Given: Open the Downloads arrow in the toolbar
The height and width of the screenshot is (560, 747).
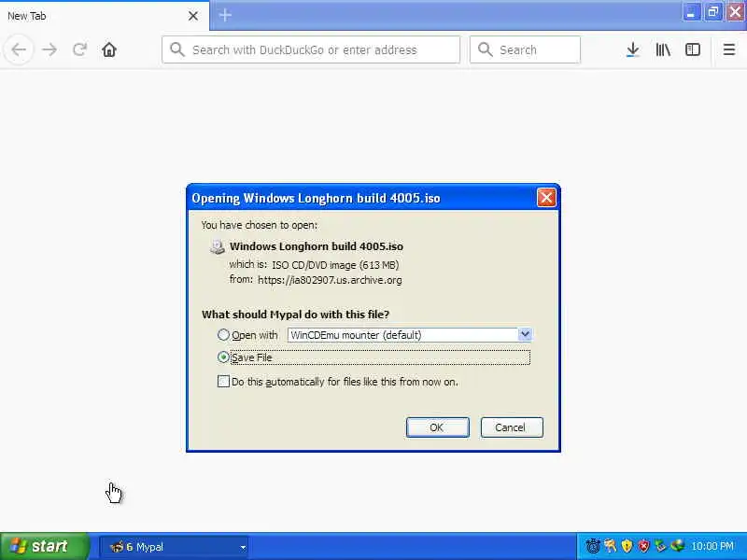Looking at the screenshot, I should pos(633,49).
